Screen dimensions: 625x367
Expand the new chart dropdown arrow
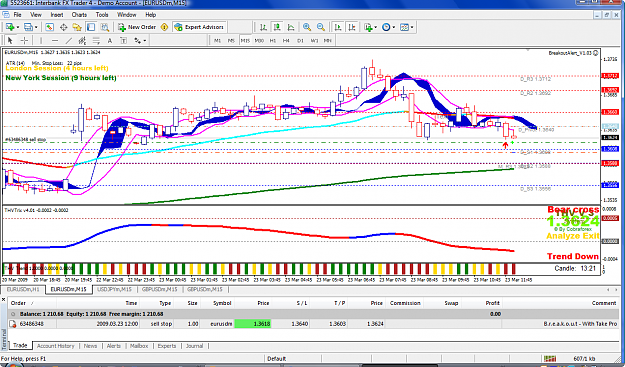(18, 27)
